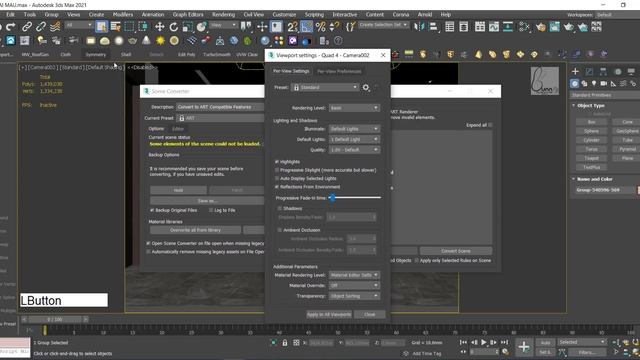Open the Preset Standard dropdown

[x=325, y=87]
